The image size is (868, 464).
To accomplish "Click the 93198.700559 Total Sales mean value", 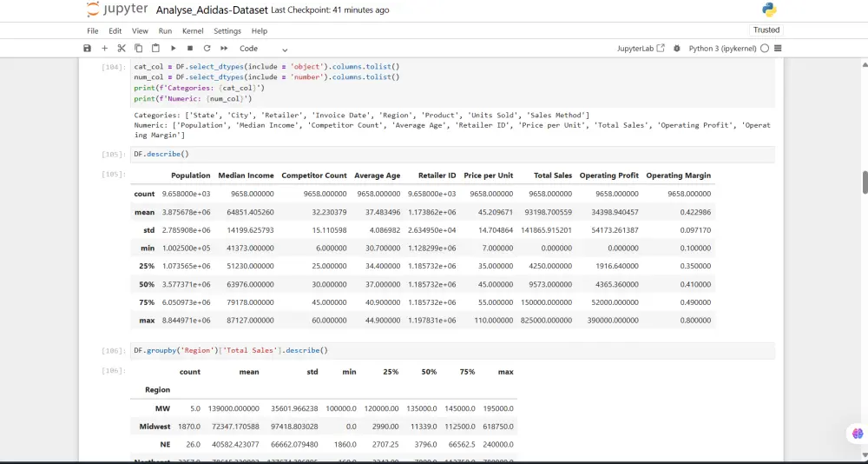I will click(x=546, y=212).
